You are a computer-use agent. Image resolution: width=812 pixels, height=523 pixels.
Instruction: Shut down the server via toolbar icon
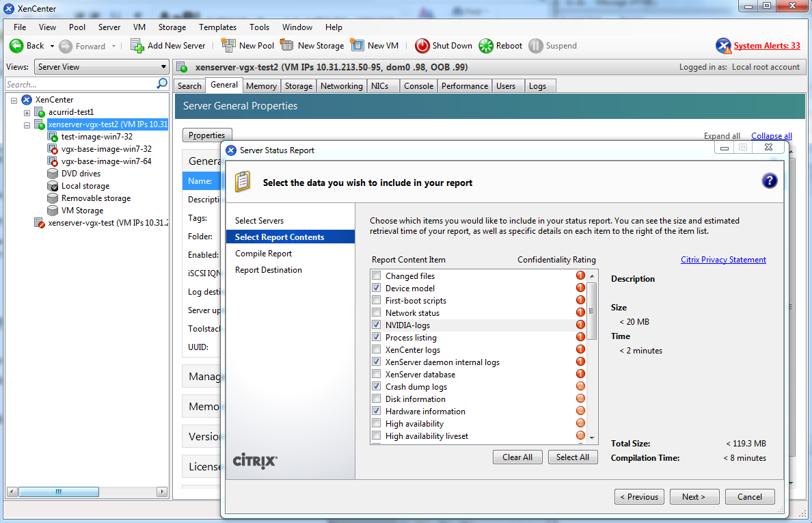click(422, 46)
